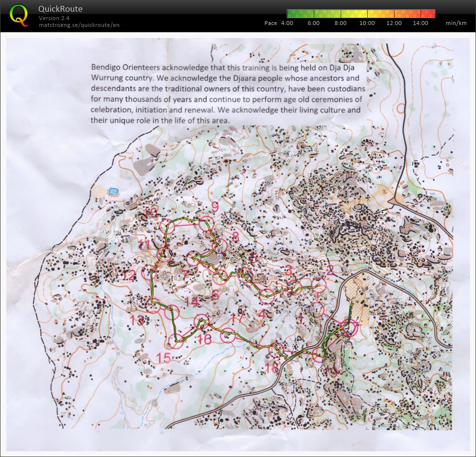Click the Bendigo Orienteers acknowledgement text

[x=225, y=93]
